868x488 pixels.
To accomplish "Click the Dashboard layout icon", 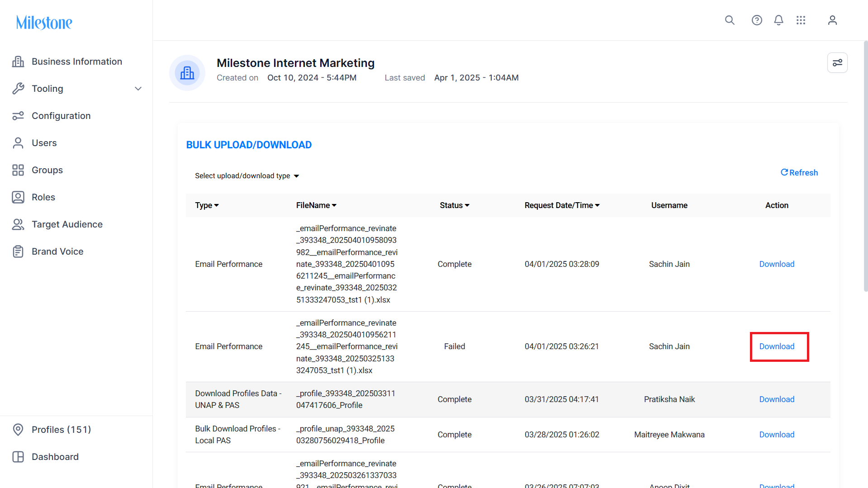I will pos(18,457).
